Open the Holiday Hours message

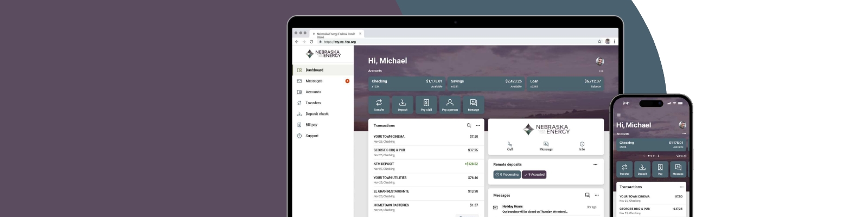tap(546, 209)
